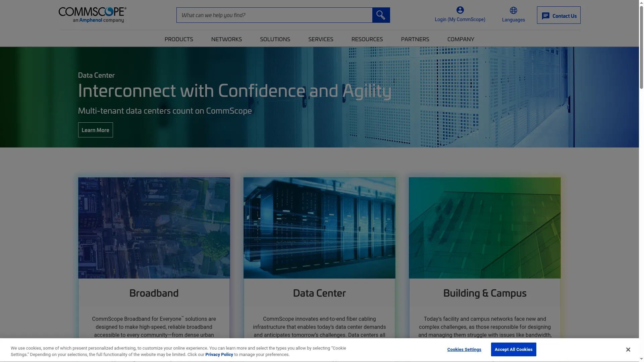
Task: Click the chat bubble icon in Contact Us
Action: click(546, 16)
